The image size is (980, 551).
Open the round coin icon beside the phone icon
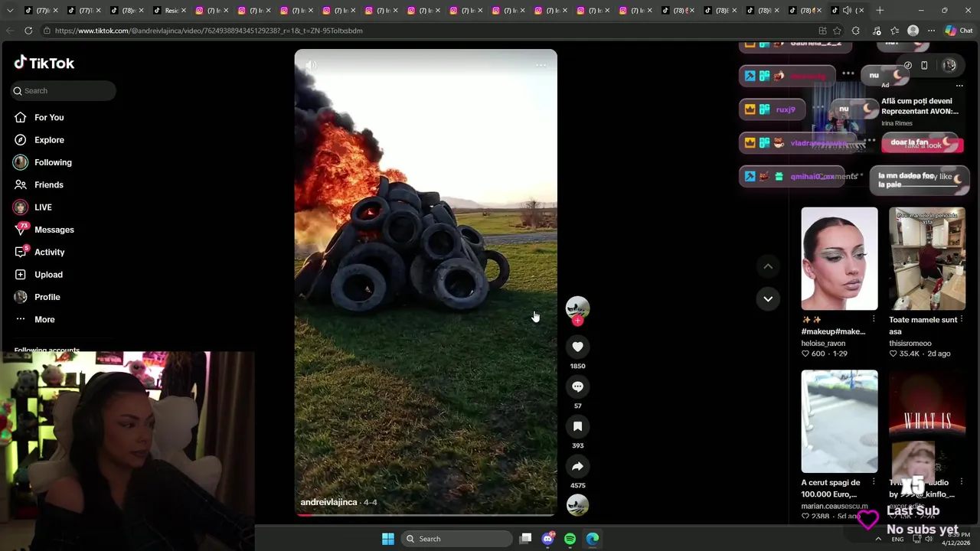[907, 66]
